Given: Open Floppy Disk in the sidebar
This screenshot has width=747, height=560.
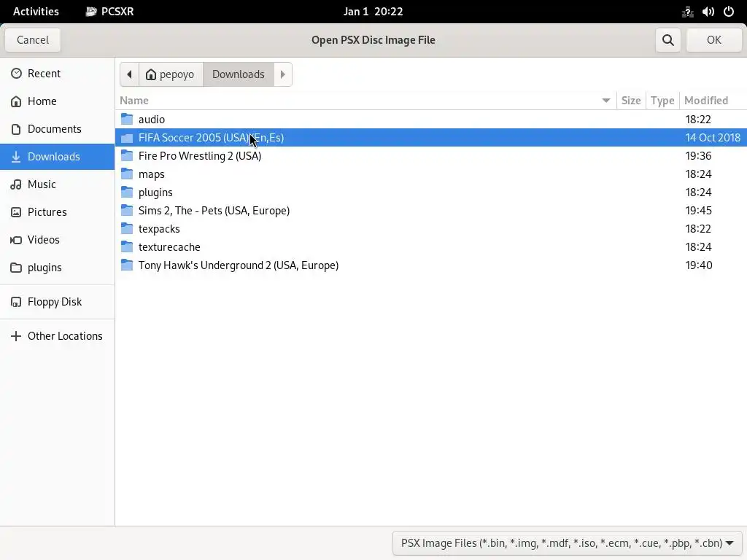Looking at the screenshot, I should [57, 302].
